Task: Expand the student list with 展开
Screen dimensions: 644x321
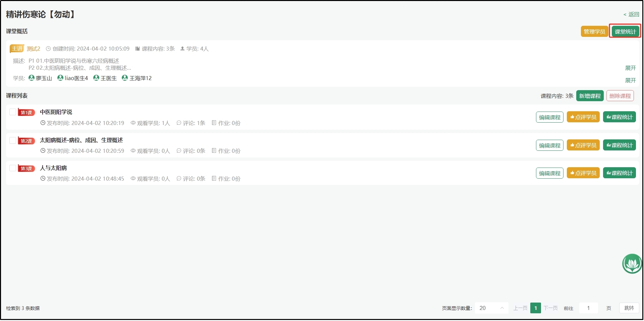Action: pos(630,80)
